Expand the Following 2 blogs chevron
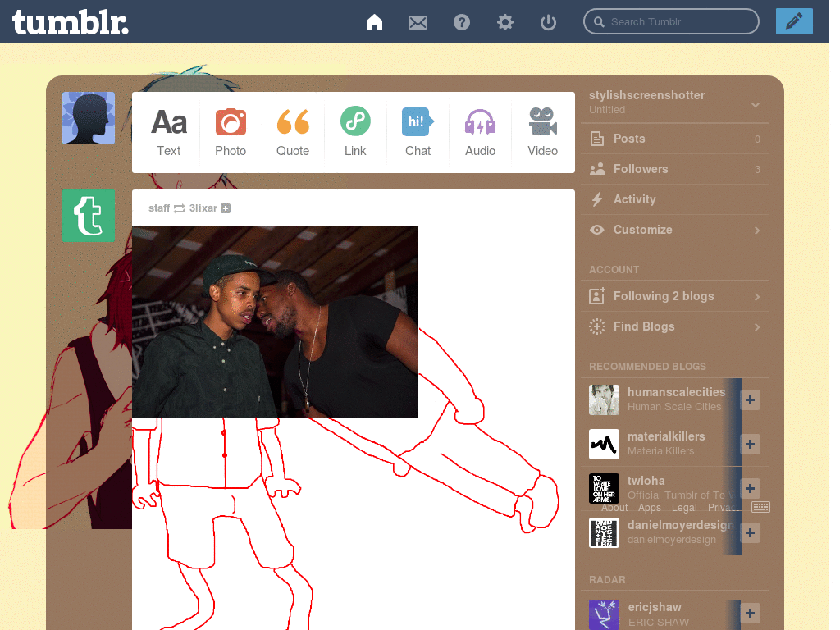This screenshot has width=840, height=630. coord(757,297)
